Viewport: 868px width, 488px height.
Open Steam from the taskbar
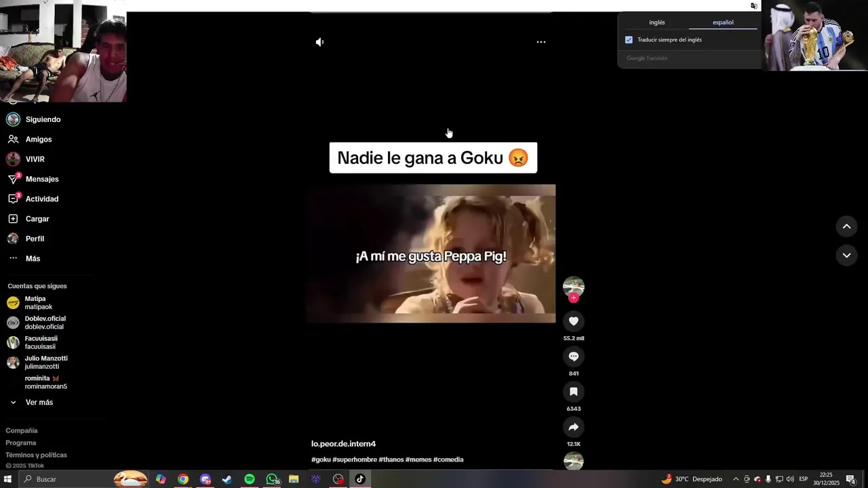pyautogui.click(x=227, y=479)
